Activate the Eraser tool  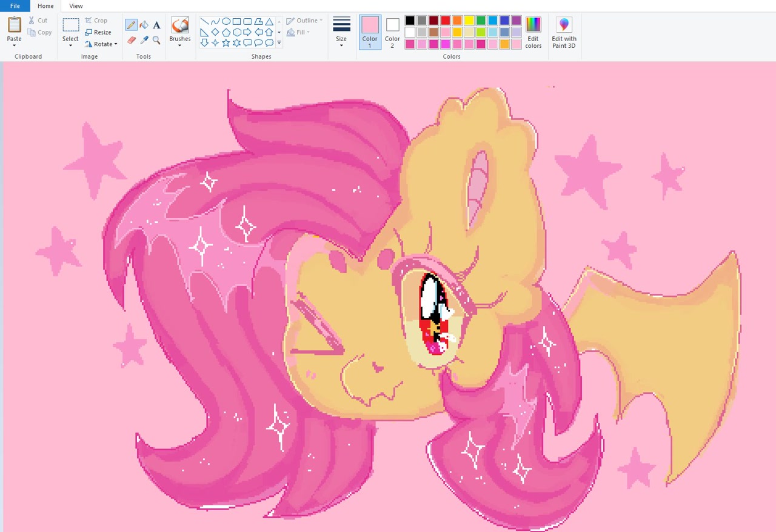[132, 41]
